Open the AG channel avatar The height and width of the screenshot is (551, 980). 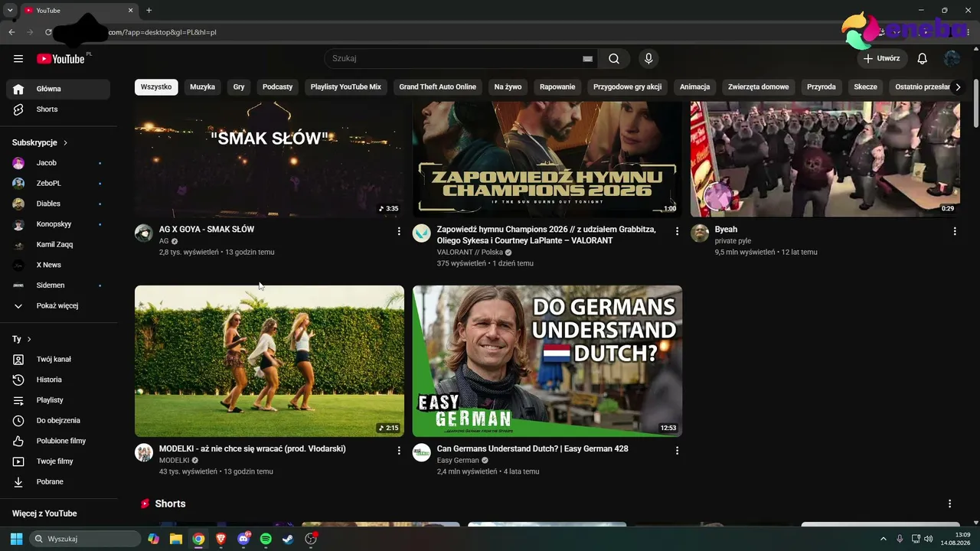[x=144, y=233]
